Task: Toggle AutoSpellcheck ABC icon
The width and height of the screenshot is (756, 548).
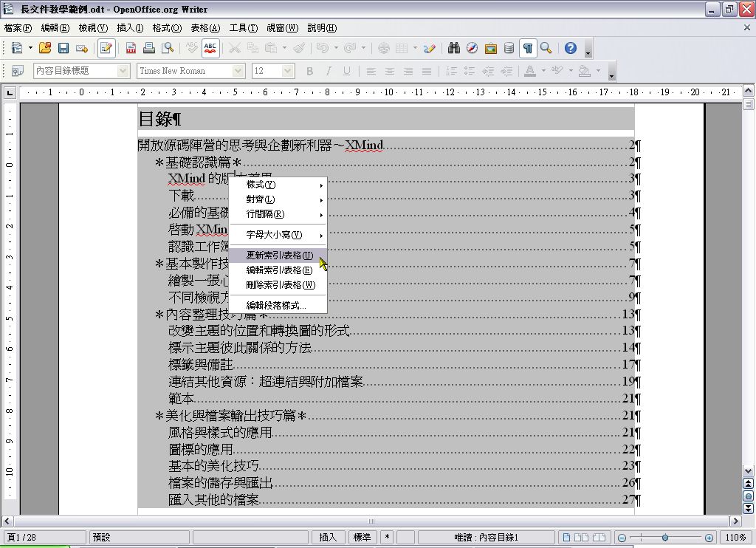Action: click(x=210, y=48)
